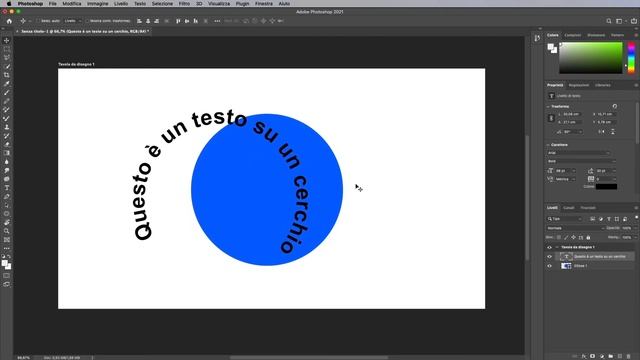The width and height of the screenshot is (640, 360).
Task: Open the search icon at top right
Action: point(609,21)
